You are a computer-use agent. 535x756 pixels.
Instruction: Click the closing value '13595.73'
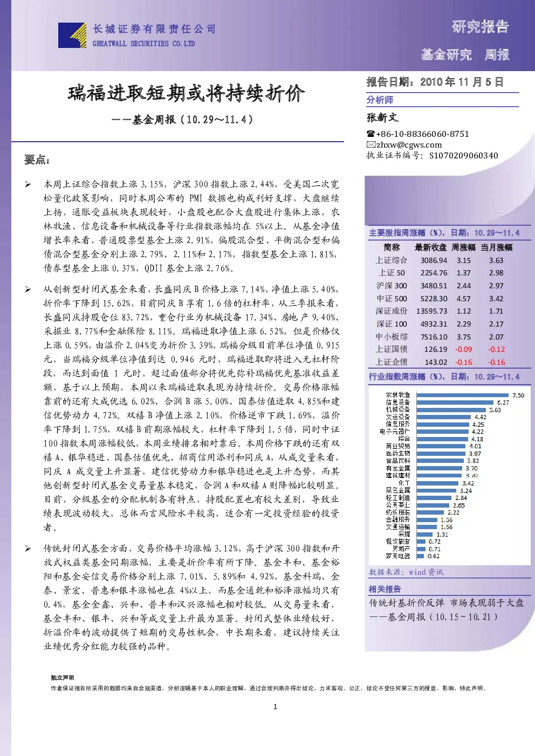[x=431, y=311]
